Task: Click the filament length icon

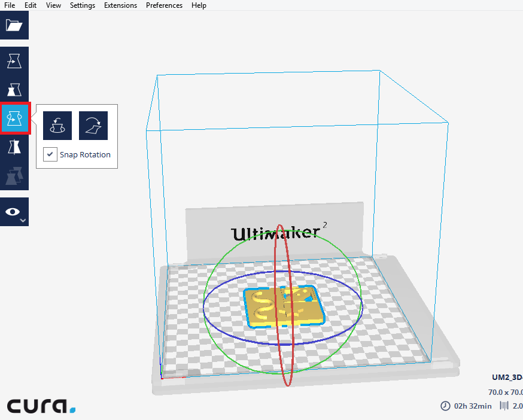Action: (504, 406)
